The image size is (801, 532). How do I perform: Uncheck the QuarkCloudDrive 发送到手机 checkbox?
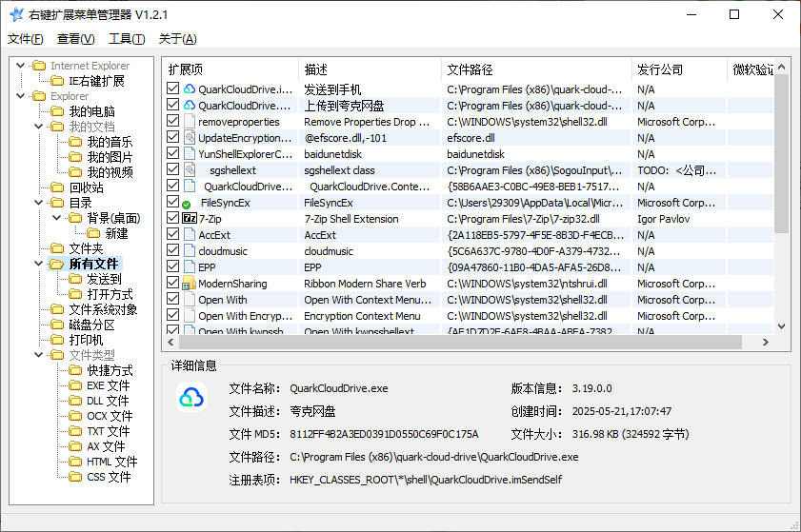(x=173, y=89)
